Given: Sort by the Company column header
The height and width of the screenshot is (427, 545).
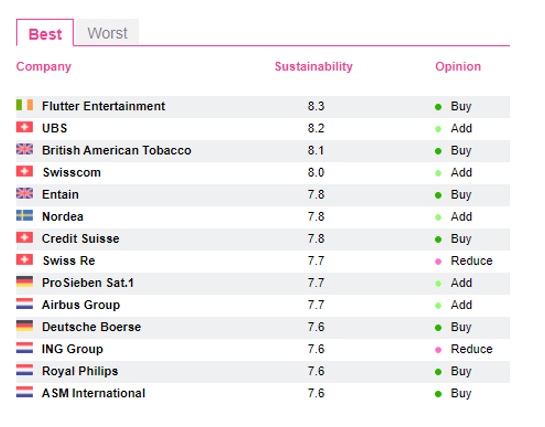Looking at the screenshot, I should click(44, 67).
